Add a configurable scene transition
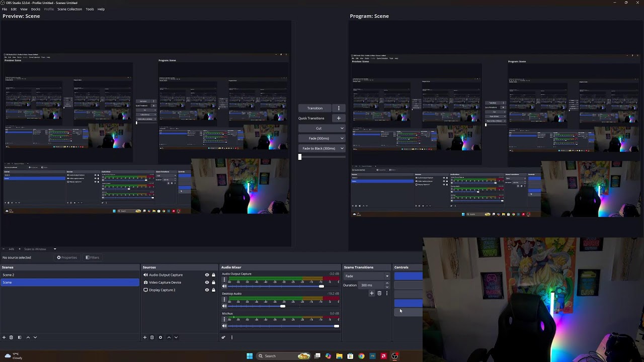 click(x=372, y=293)
